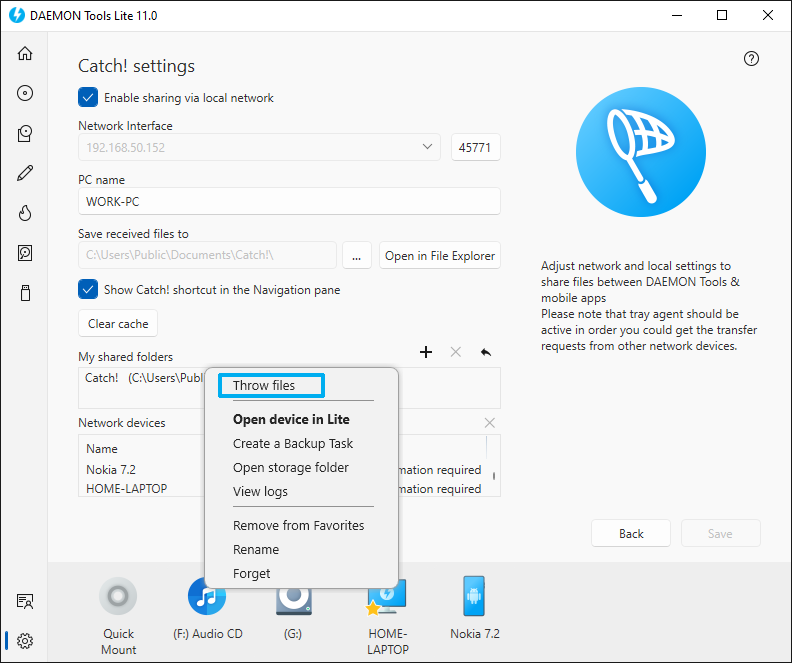
Task: Close the Network devices X icon
Action: (x=489, y=423)
